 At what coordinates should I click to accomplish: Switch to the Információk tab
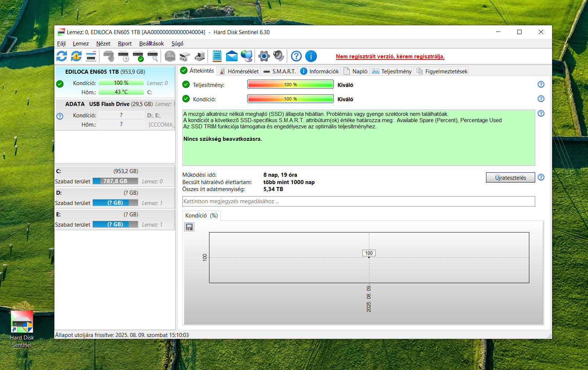pyautogui.click(x=319, y=71)
